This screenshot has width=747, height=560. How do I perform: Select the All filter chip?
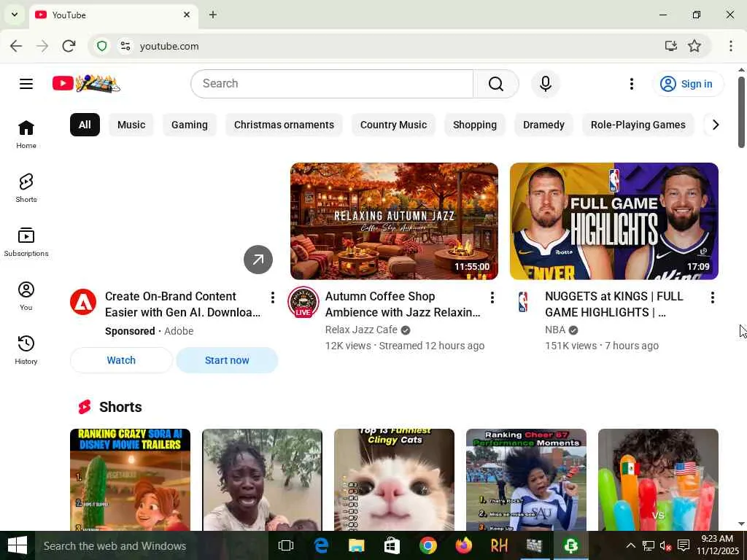pos(85,125)
